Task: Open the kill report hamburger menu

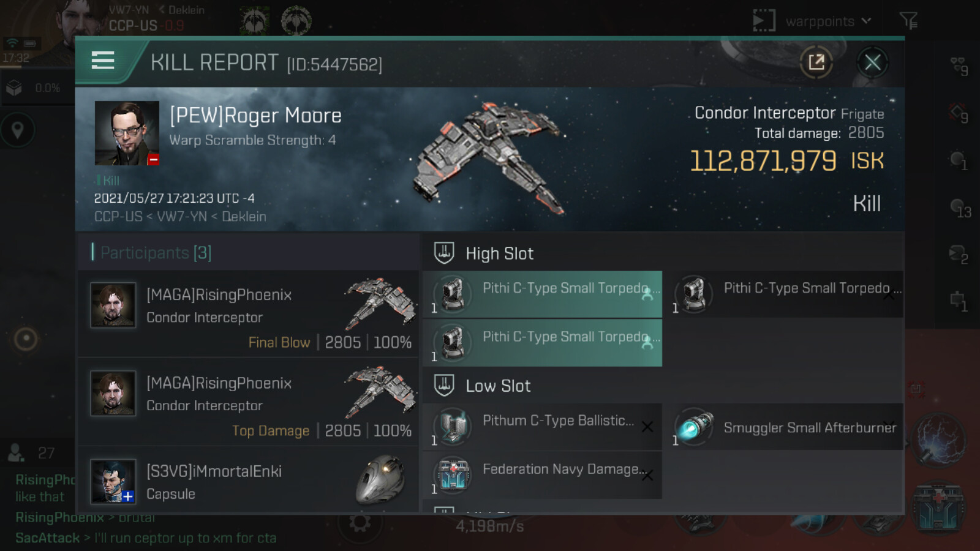Action: 103,61
